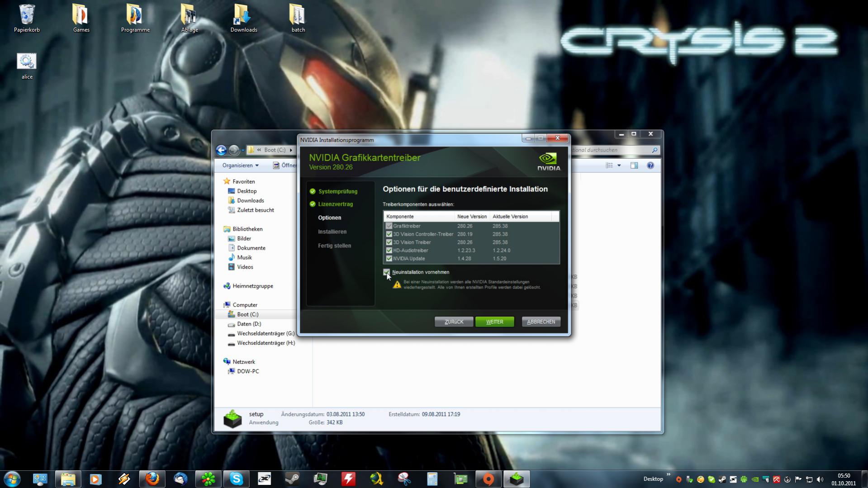Image resolution: width=868 pixels, height=488 pixels.
Task: Select the Programme folder on desktop
Action: pyautogui.click(x=135, y=19)
